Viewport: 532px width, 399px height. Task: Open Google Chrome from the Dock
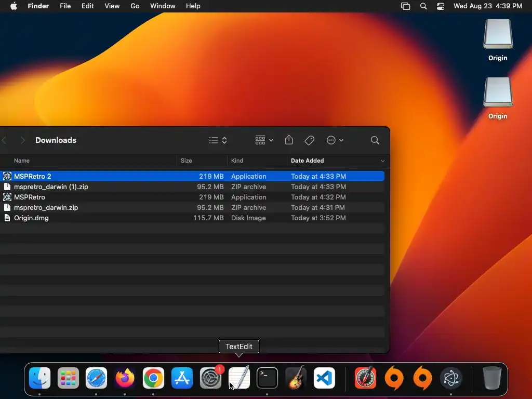pos(153,378)
